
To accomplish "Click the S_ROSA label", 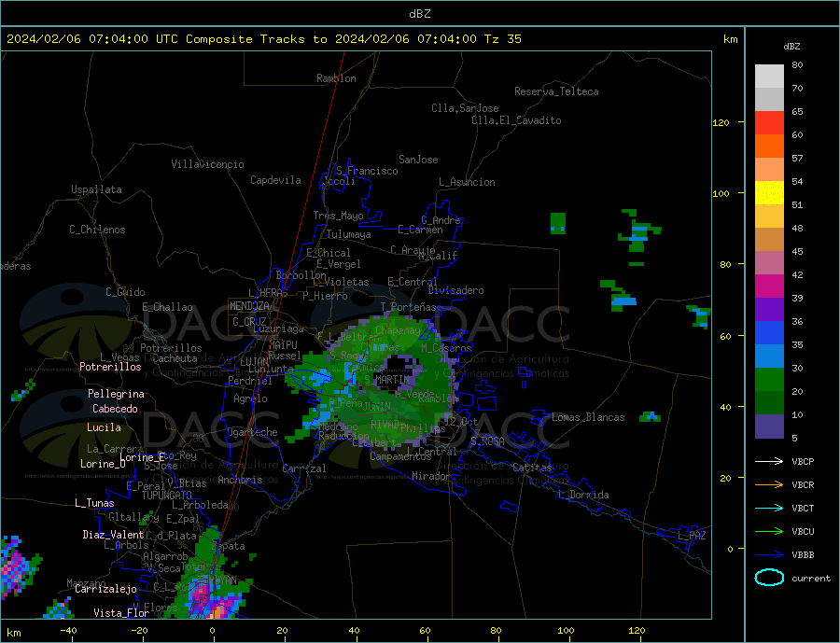I will 487,441.
